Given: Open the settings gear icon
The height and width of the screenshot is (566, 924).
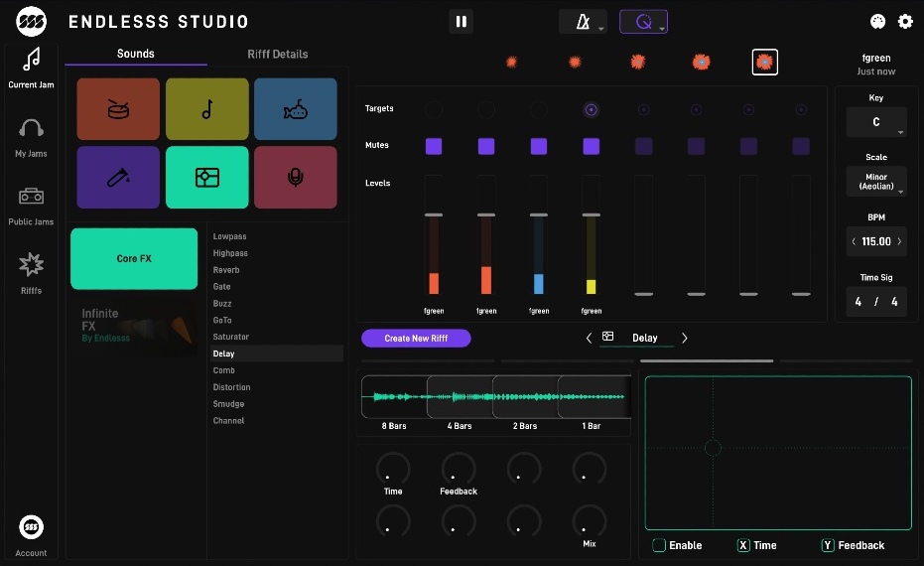Looking at the screenshot, I should pyautogui.click(x=905, y=22).
